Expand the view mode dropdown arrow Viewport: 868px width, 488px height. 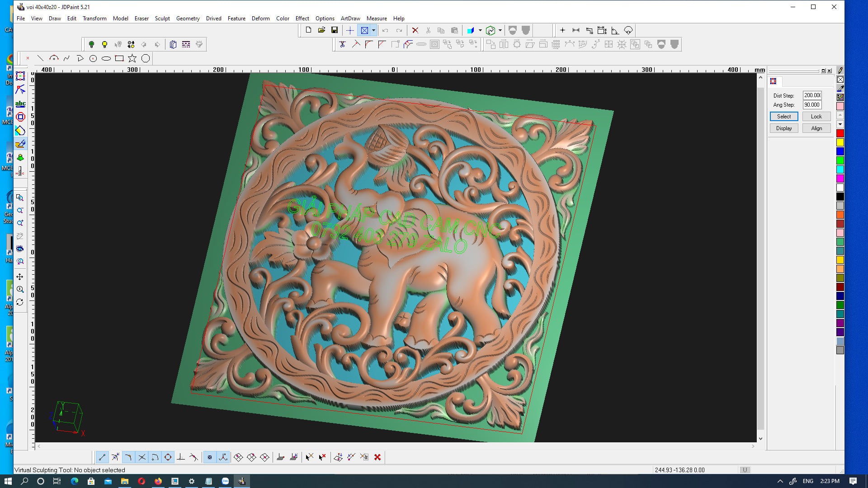373,30
